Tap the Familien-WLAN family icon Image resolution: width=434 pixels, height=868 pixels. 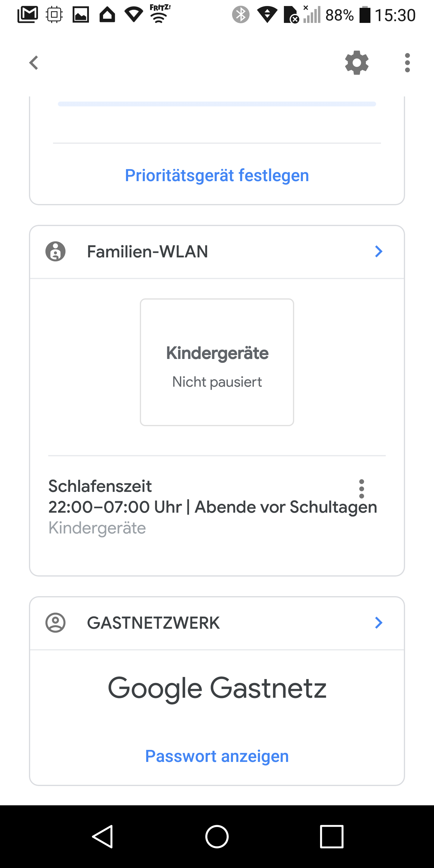click(55, 251)
